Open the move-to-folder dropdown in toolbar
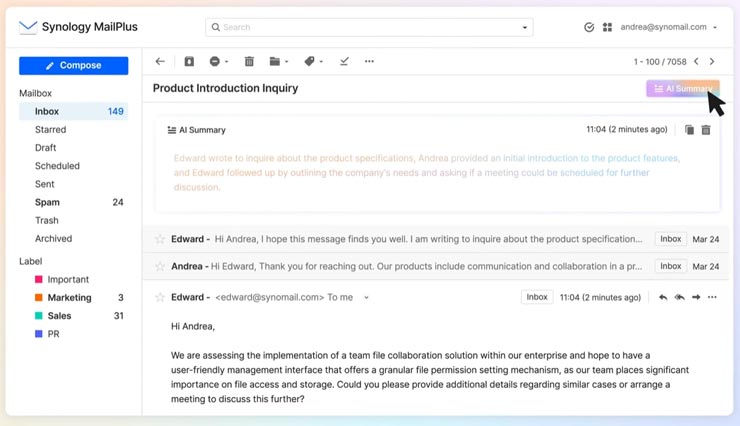This screenshot has width=740, height=426. [x=279, y=62]
